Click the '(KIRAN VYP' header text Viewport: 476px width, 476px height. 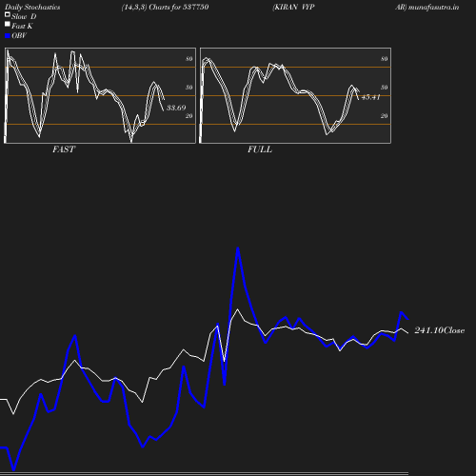293,7
